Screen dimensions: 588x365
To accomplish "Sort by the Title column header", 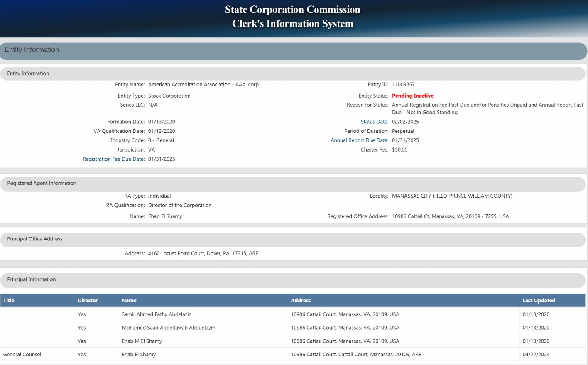I will point(9,300).
